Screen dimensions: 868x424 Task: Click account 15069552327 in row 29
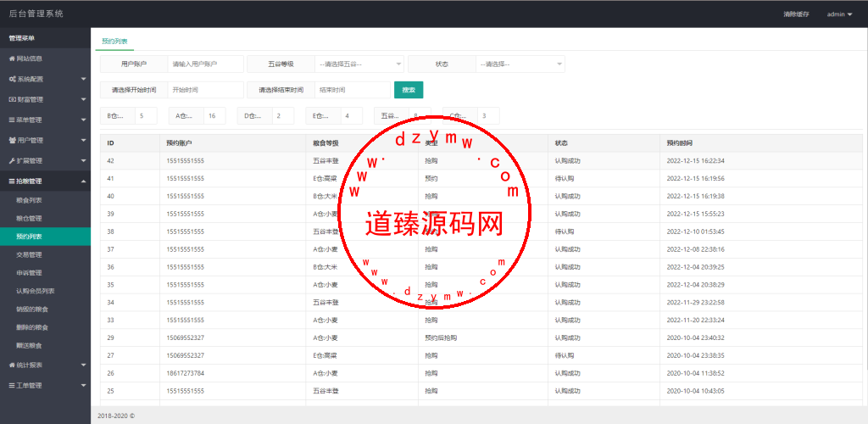click(x=185, y=338)
